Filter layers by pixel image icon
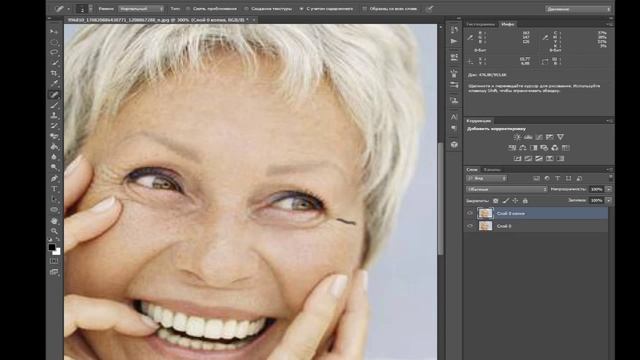This screenshot has width=640, height=360. point(536,178)
